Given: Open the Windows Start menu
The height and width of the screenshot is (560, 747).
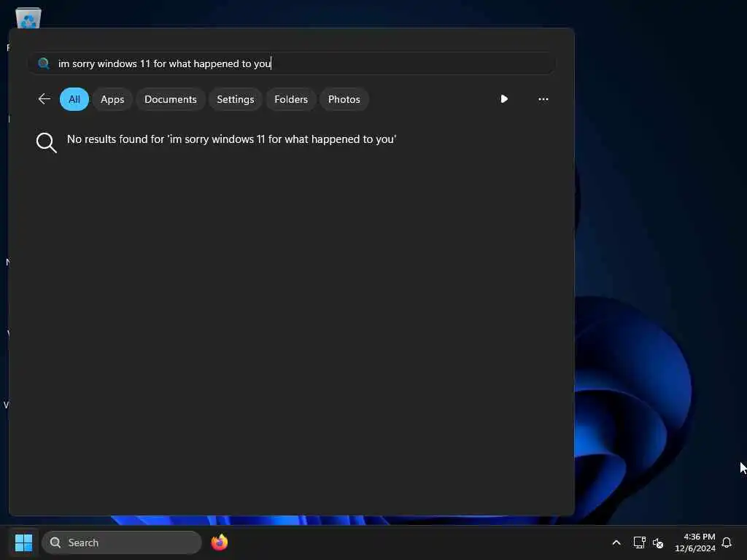Looking at the screenshot, I should (23, 542).
